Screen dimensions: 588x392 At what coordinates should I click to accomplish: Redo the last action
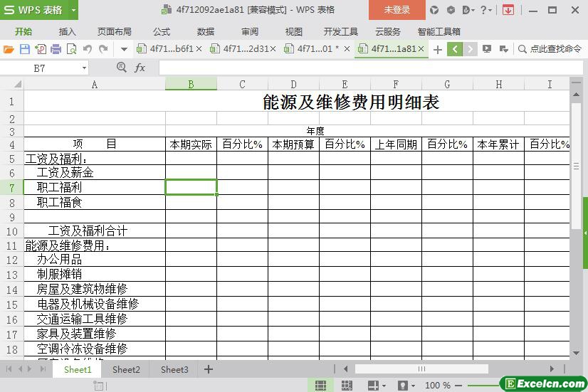pyautogui.click(x=103, y=48)
